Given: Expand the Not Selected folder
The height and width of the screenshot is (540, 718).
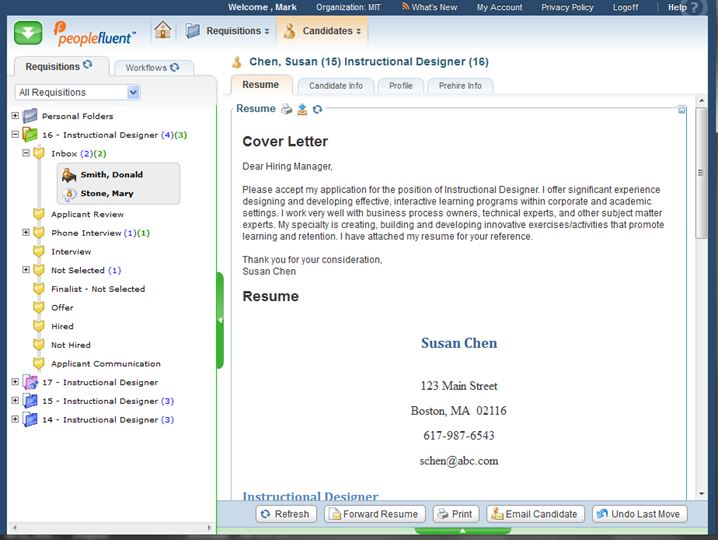Looking at the screenshot, I should [26, 270].
